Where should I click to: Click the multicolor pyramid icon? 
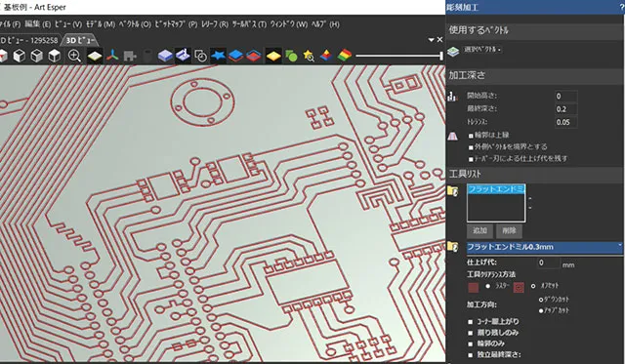click(326, 56)
